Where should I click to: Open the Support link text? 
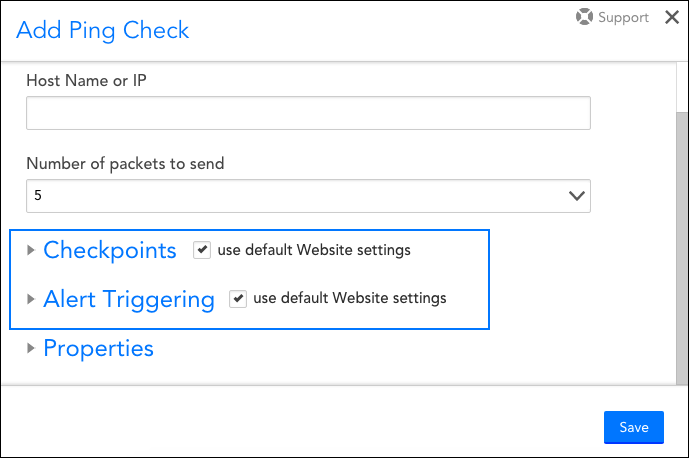[x=623, y=18]
